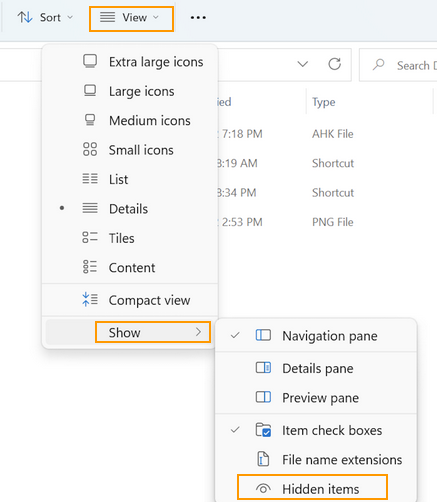The width and height of the screenshot is (437, 502).
Task: Switch to List view
Action: 130,179
